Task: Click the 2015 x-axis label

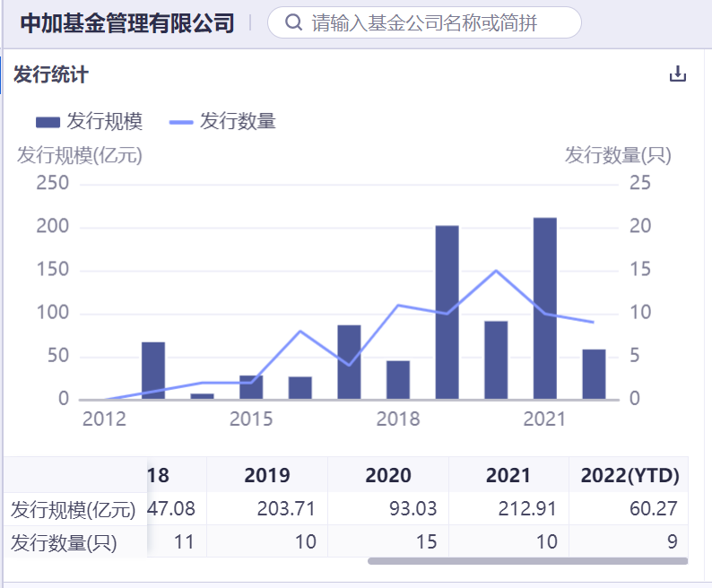Action: (251, 419)
